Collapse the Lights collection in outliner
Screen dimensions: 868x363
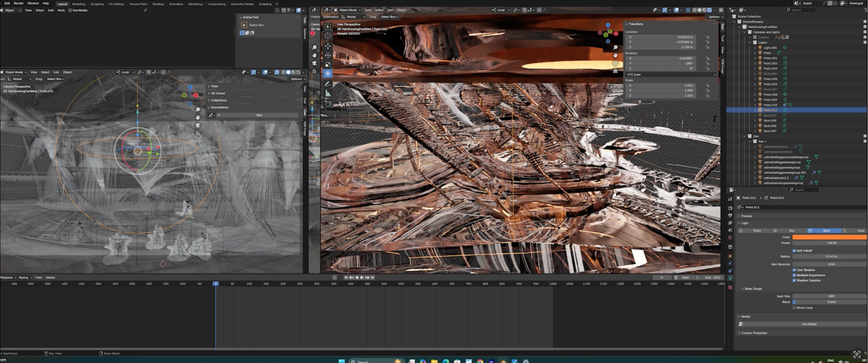coord(750,43)
